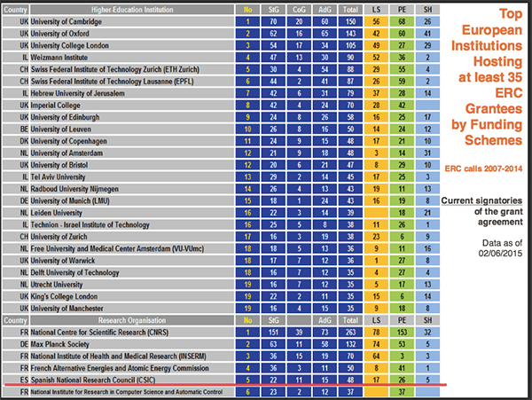This screenshot has height=400, width=532.
Task: Click the top yellow No column header
Action: coord(247,10)
